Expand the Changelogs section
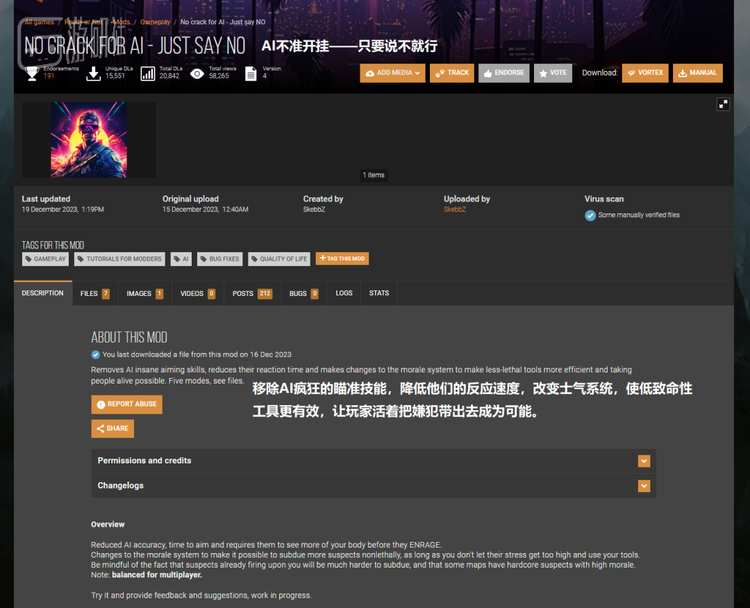 pyautogui.click(x=373, y=486)
